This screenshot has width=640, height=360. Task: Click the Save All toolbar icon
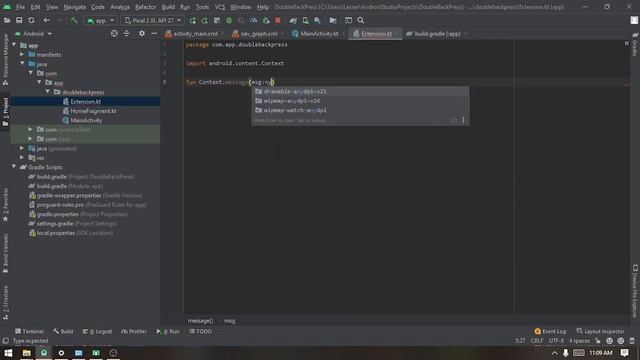[19, 20]
